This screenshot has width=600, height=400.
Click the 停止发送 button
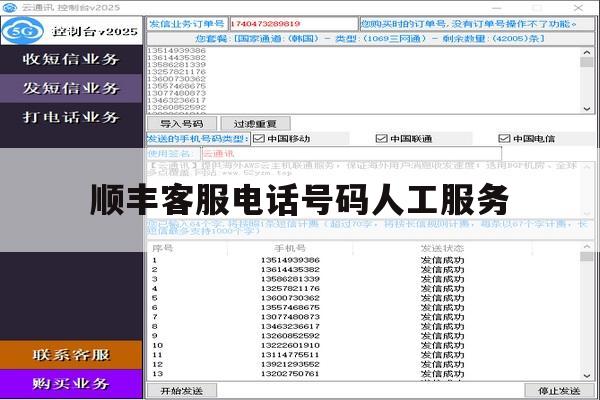pos(559,391)
